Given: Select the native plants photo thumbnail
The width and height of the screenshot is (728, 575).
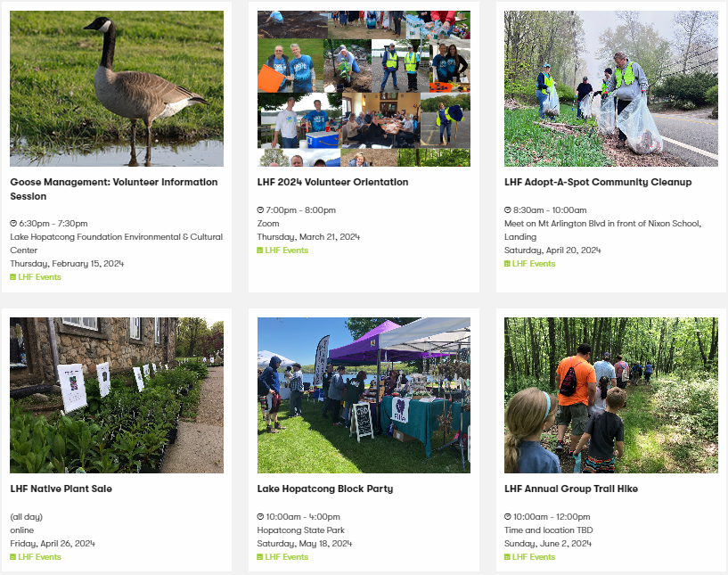Looking at the screenshot, I should 117,395.
